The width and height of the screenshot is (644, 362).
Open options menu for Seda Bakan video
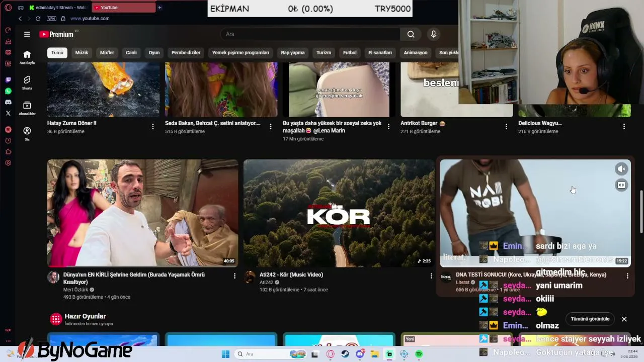click(271, 127)
